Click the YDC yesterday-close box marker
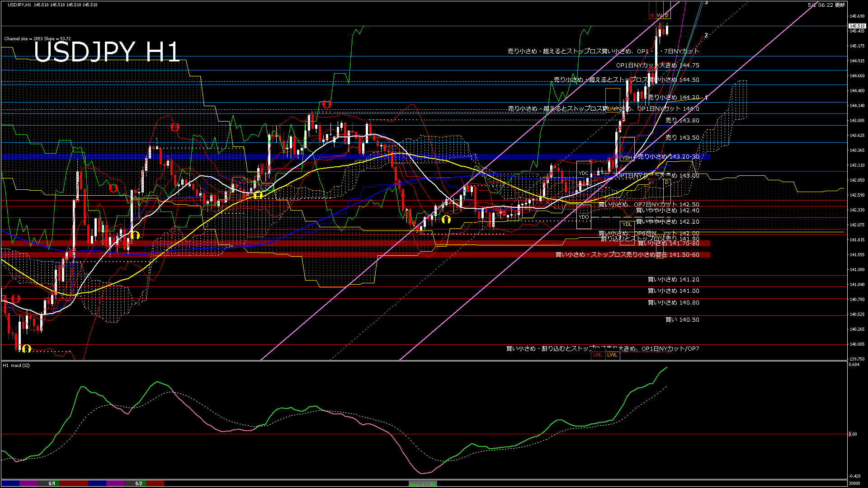Screen dimensions: 868x488 [584, 173]
